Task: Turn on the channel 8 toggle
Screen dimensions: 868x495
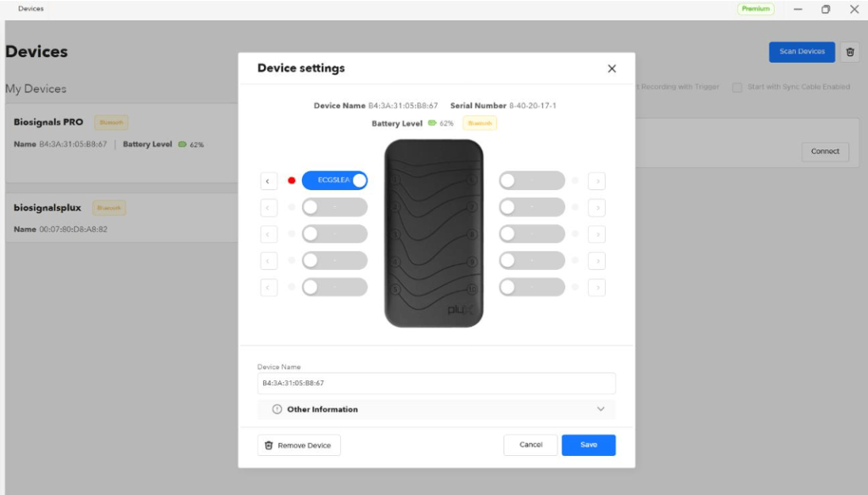Action: [532, 233]
